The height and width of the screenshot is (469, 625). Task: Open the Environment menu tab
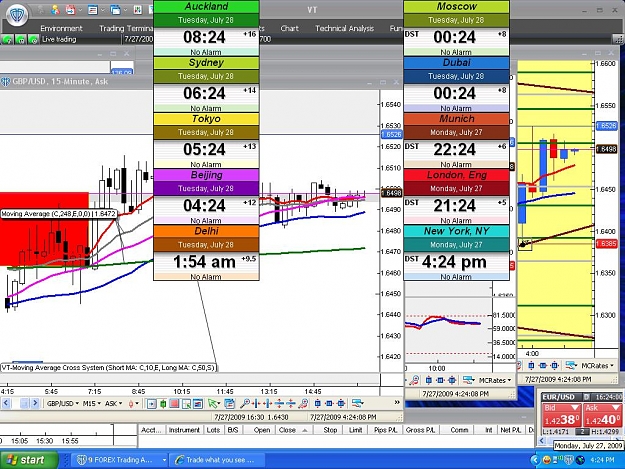(x=61, y=28)
